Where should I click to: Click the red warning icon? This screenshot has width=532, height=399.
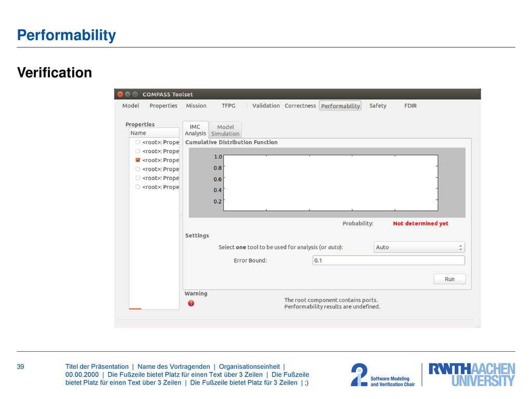click(x=191, y=303)
